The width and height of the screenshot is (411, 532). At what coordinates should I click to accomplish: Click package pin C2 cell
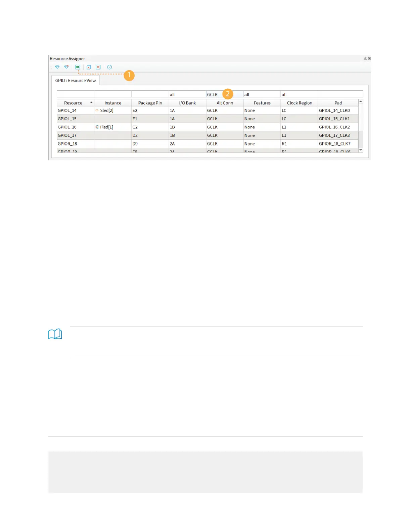(x=150, y=127)
